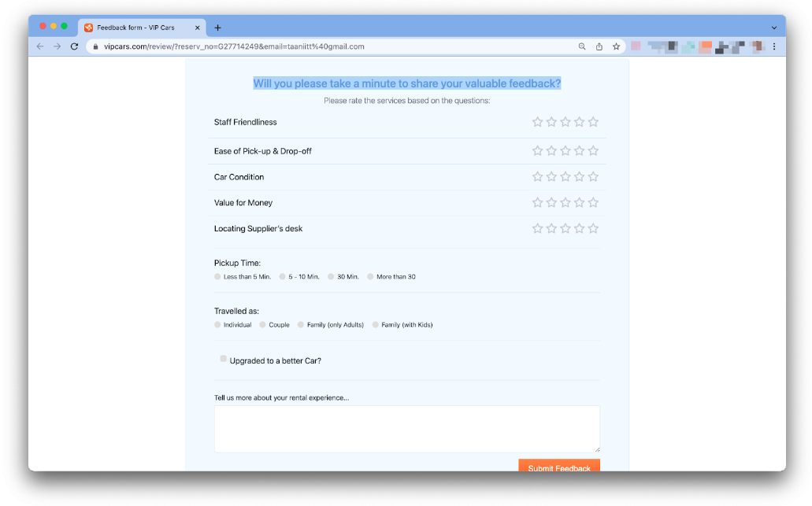Viewport: 812px width, 506px height.
Task: Set Car Condition to four stars
Action: click(579, 177)
